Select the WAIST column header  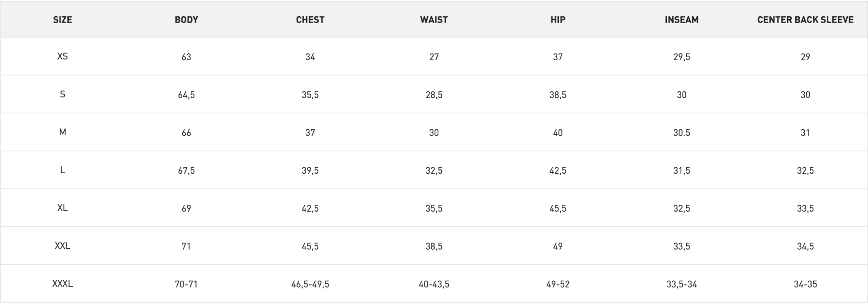pos(434,19)
